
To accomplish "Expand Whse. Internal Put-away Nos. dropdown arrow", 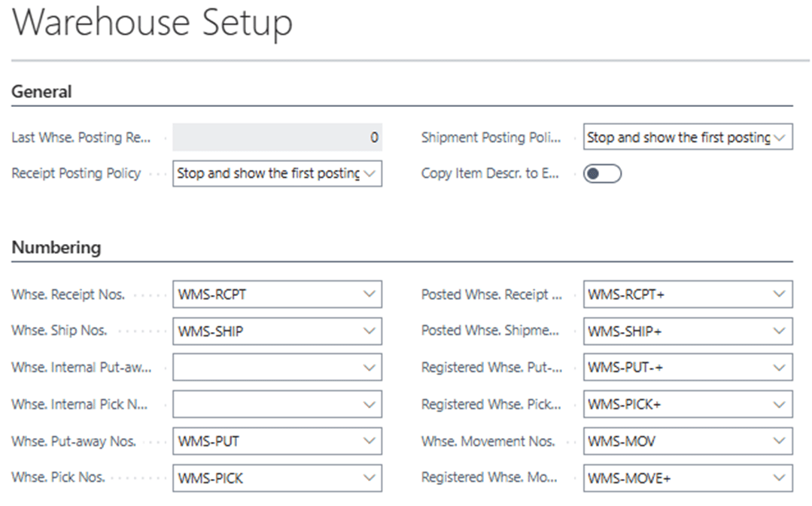I will [x=369, y=367].
